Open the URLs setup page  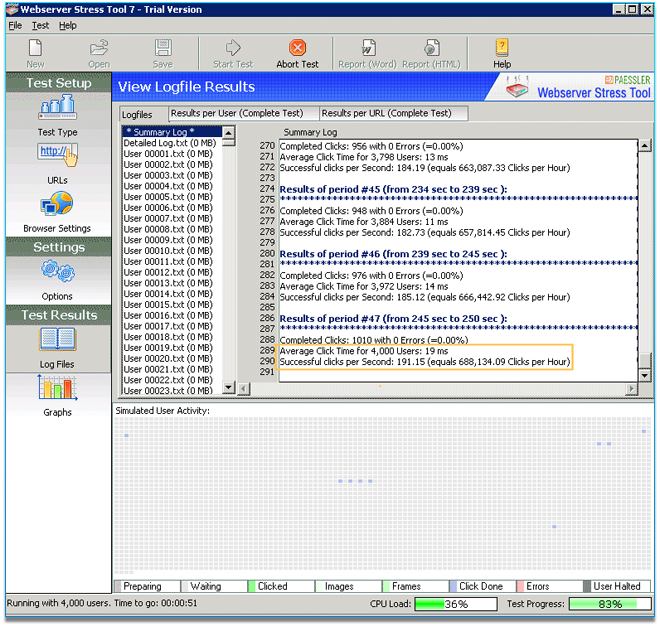(x=57, y=163)
